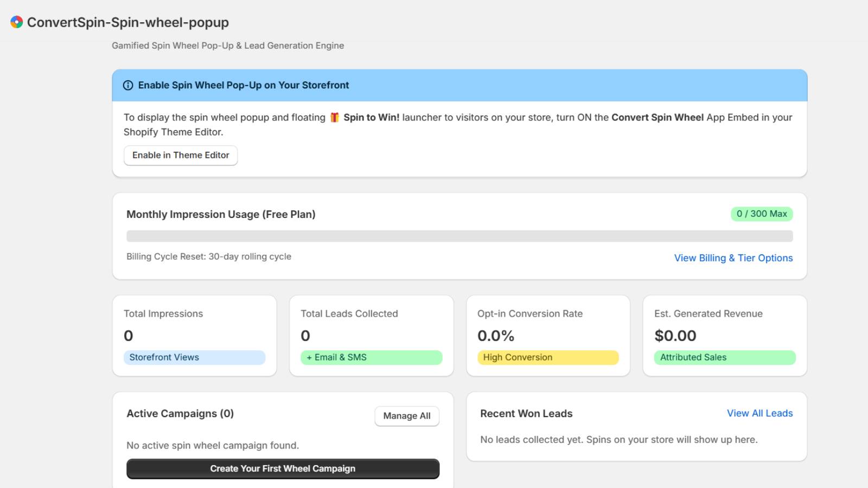
Task: Click the Enable Spin Wheel Pop-Up banner heading
Action: tap(244, 85)
